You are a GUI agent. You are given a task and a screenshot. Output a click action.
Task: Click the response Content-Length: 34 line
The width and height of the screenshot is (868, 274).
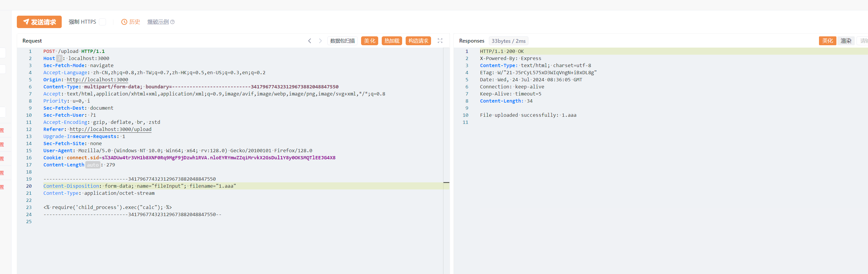click(506, 101)
